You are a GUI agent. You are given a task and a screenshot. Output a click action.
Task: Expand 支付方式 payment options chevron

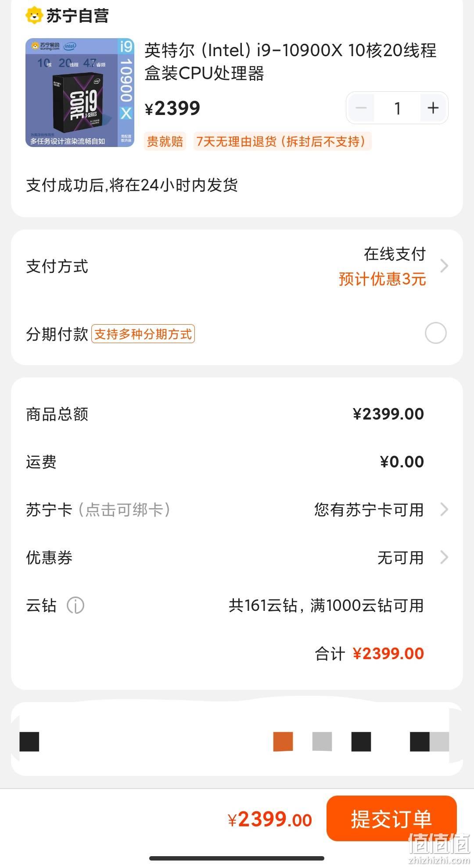pyautogui.click(x=444, y=265)
